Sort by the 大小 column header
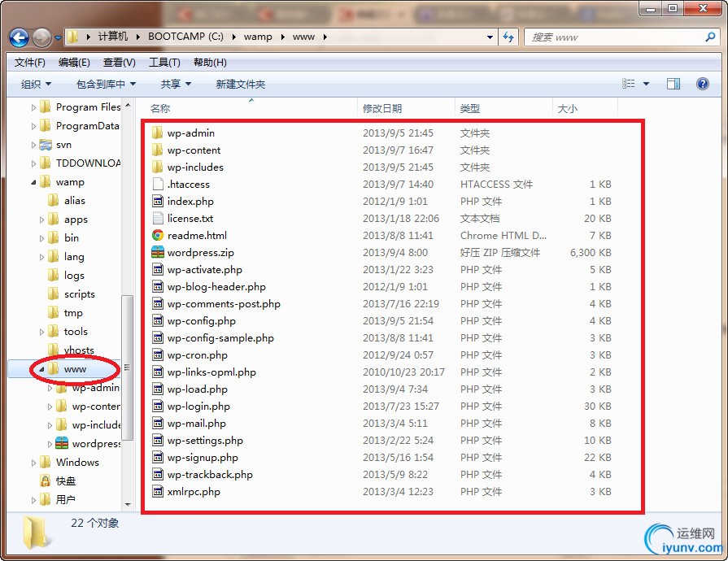 (x=568, y=109)
